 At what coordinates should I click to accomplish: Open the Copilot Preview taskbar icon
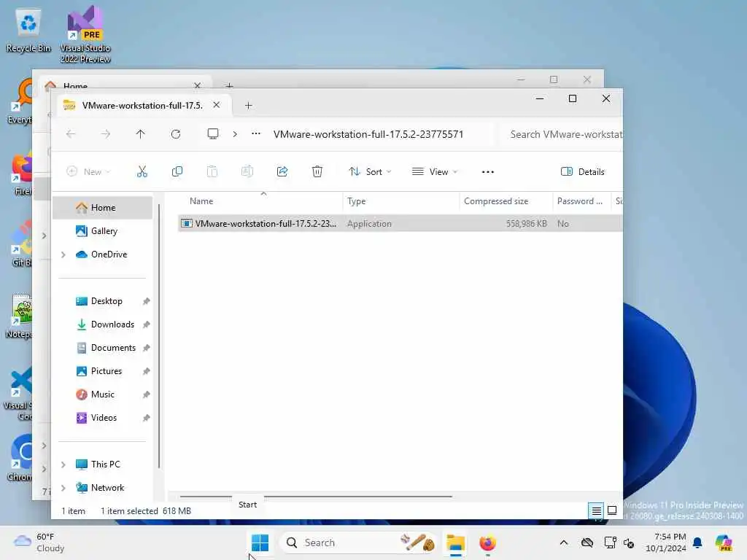(724, 542)
